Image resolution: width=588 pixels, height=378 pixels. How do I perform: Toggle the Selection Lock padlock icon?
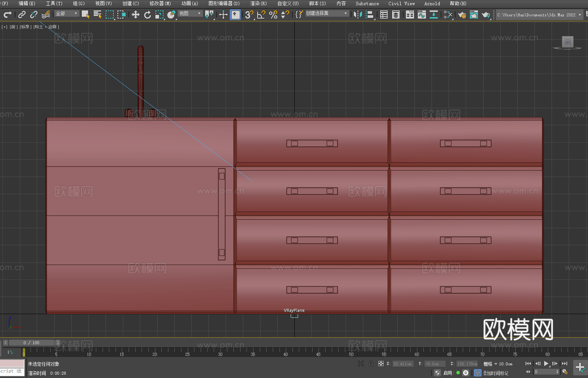pyautogui.click(x=371, y=364)
